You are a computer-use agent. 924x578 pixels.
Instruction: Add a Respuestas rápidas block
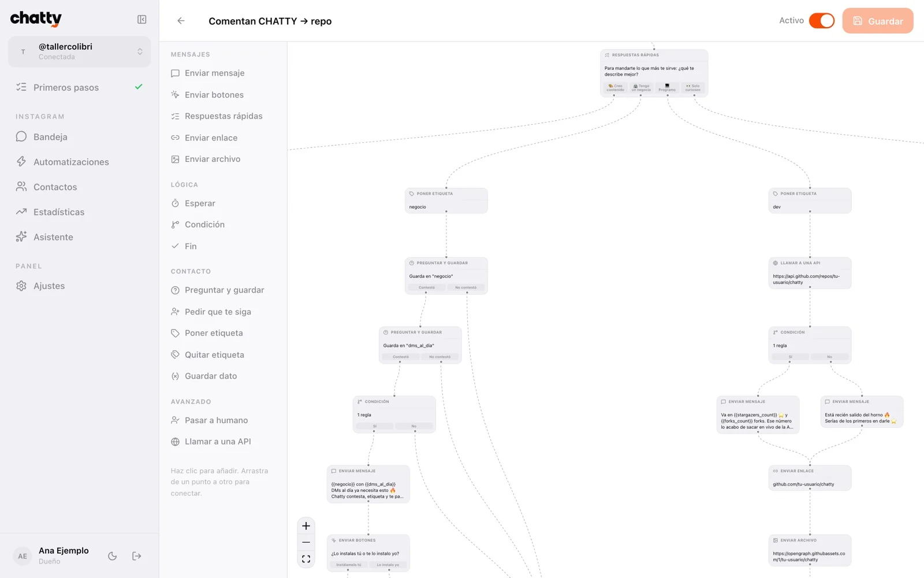pyautogui.click(x=223, y=116)
